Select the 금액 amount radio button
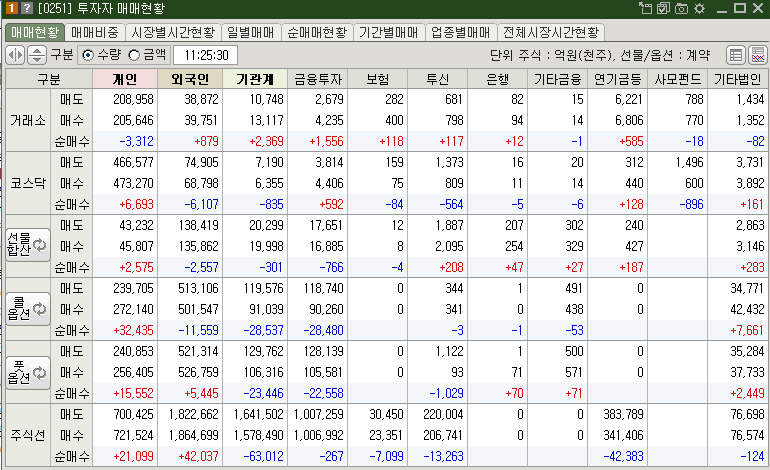 coord(134,55)
